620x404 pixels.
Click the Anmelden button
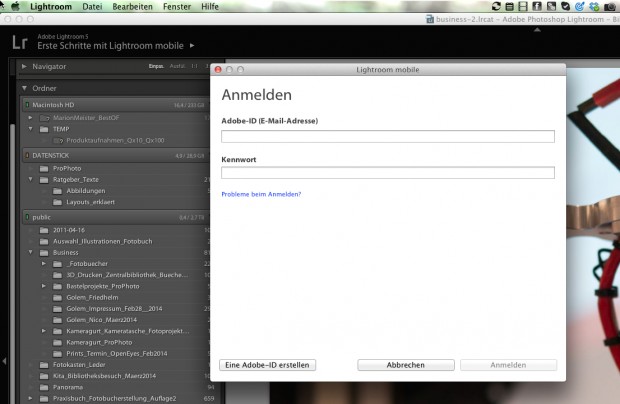click(x=508, y=365)
